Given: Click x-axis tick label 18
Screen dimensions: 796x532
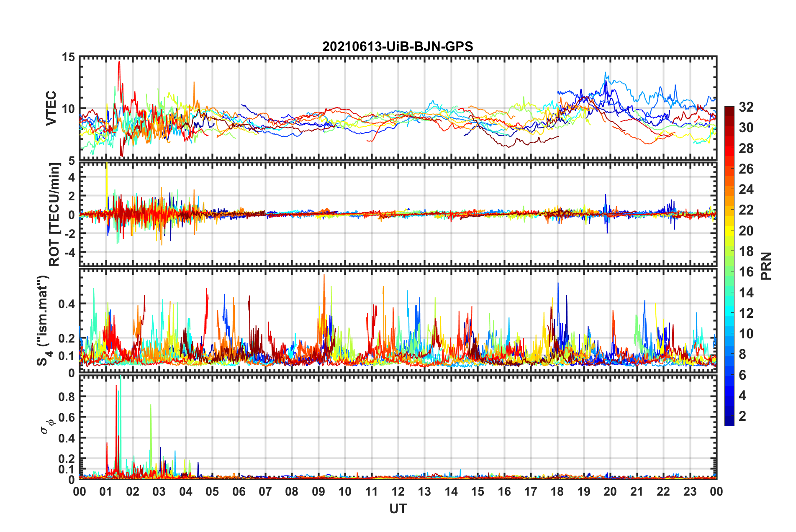Looking at the screenshot, I should coord(557,491).
